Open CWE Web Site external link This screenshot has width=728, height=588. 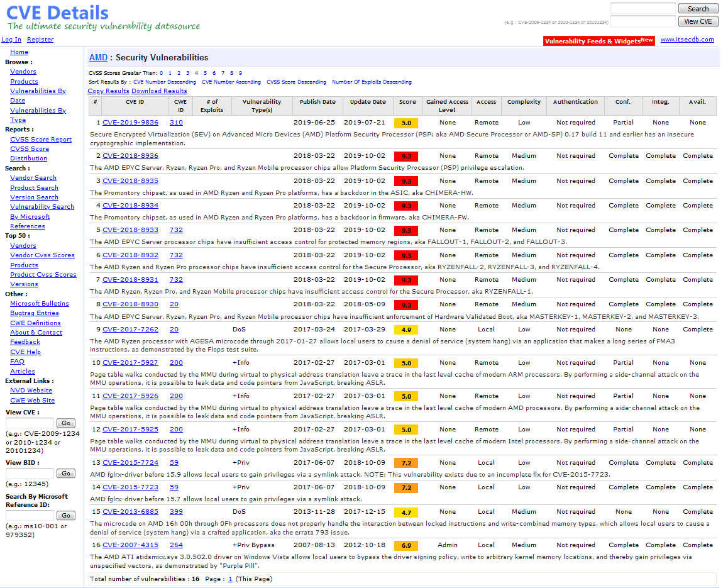click(33, 401)
